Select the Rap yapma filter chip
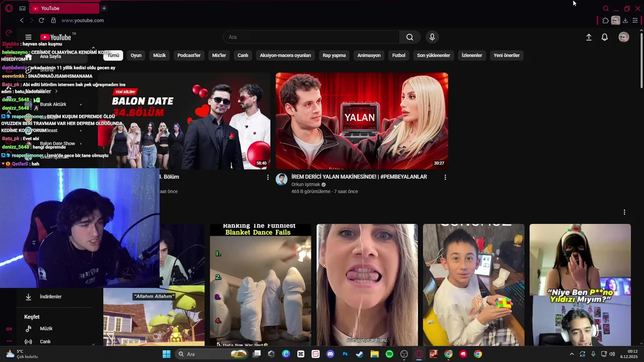Viewport: 644px width, 362px height. [334, 55]
